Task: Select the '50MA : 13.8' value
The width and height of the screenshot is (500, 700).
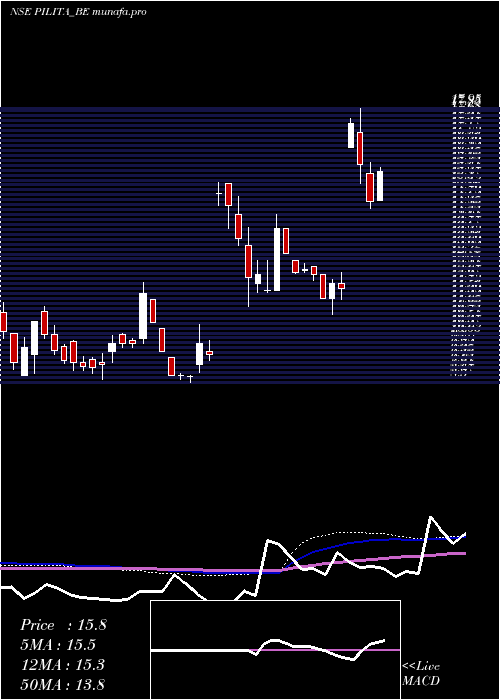Action: (x=63, y=685)
